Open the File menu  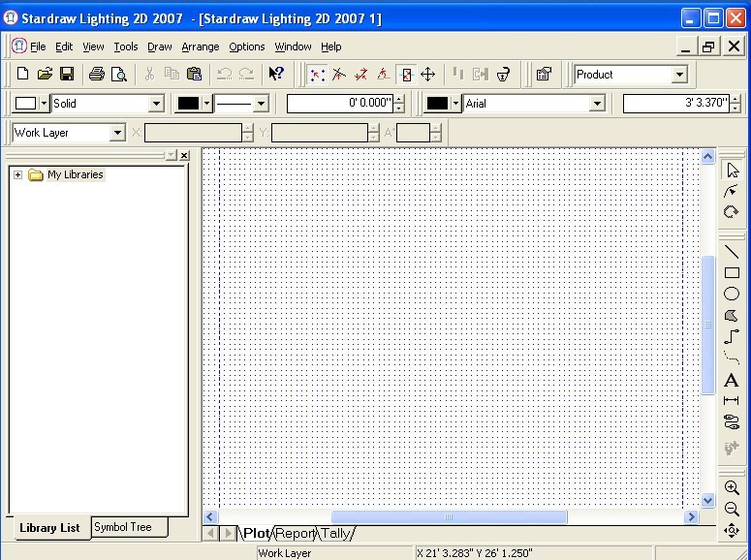point(38,47)
